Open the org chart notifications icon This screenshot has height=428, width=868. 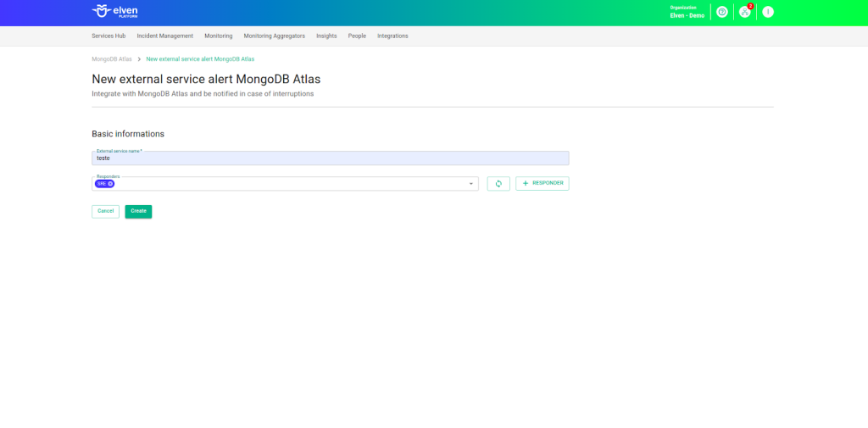(x=744, y=12)
